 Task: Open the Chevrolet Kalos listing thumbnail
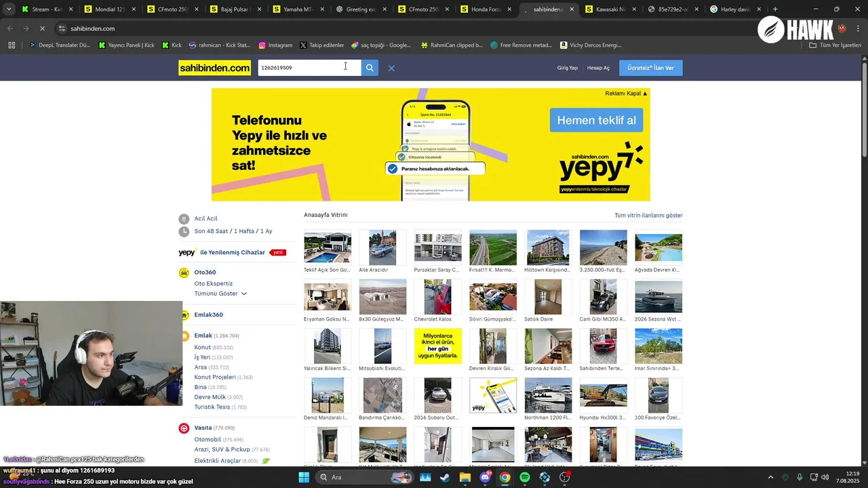(x=437, y=296)
